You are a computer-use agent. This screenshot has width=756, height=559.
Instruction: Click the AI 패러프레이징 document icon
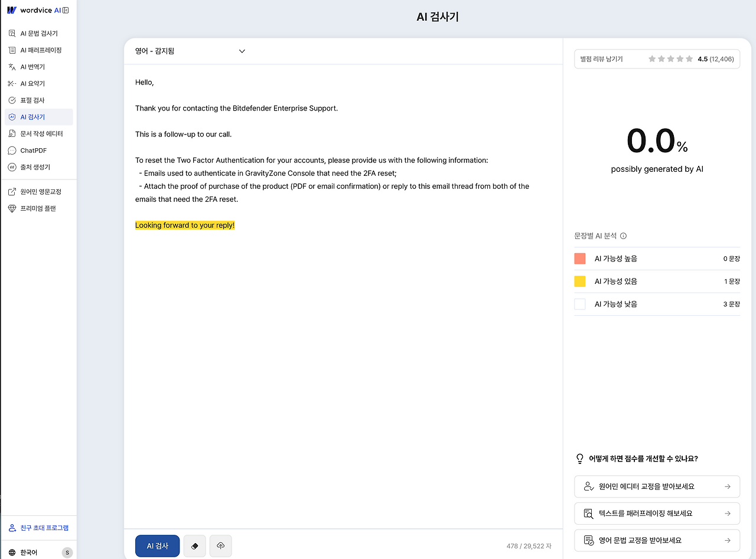[x=12, y=50]
